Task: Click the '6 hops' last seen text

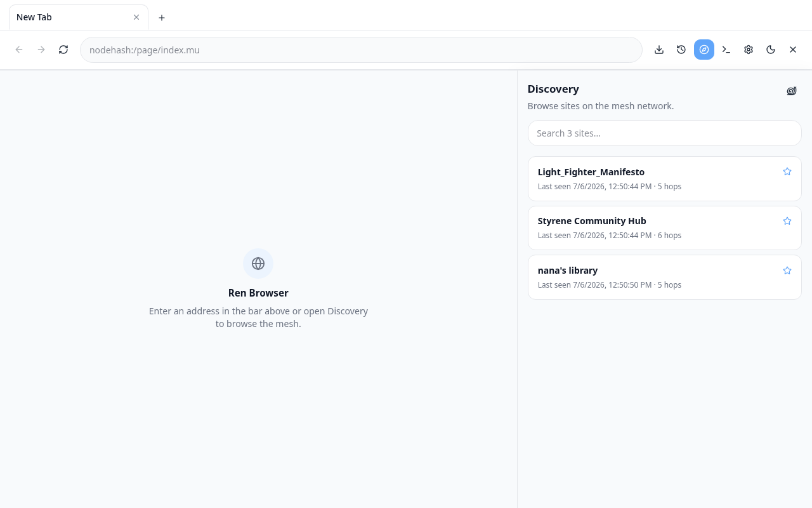Action: click(610, 236)
